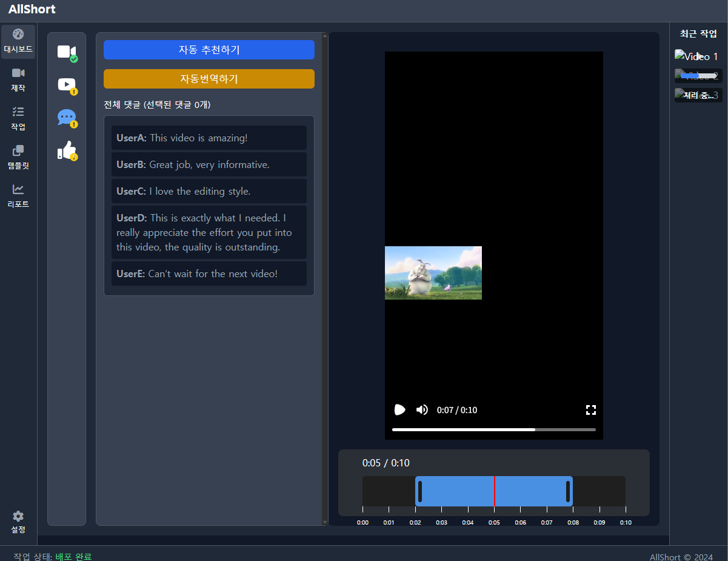Select UserA's comment "This video is amazing!"
The width and height of the screenshot is (728, 561).
point(209,138)
